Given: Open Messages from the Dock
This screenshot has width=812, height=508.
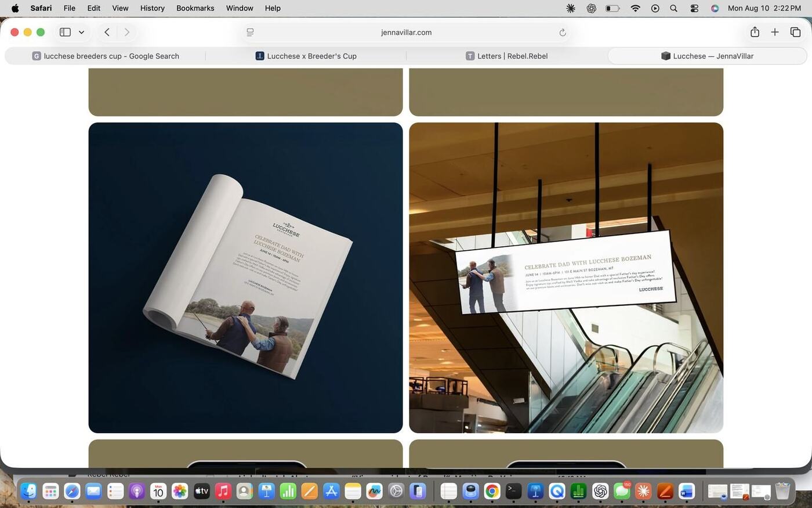Looking at the screenshot, I should pos(622,492).
